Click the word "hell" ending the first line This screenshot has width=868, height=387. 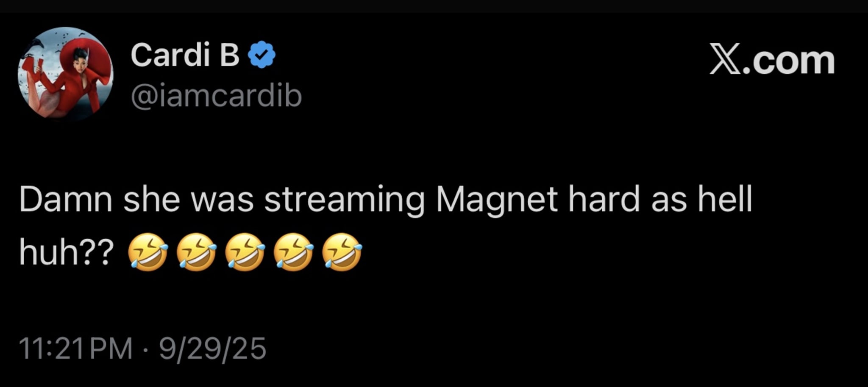click(x=725, y=200)
